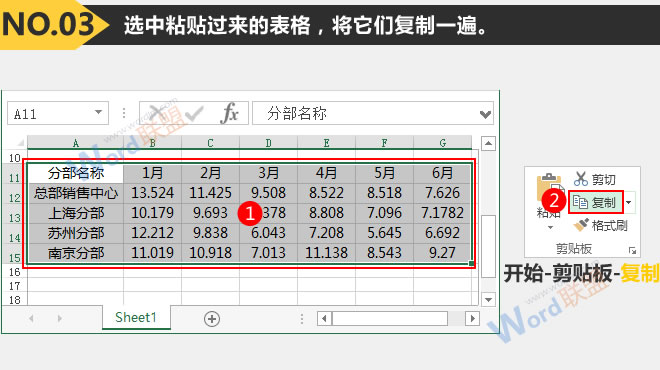The width and height of the screenshot is (660, 370).
Task: Open the clipboard pane dialog launcher
Action: pos(632,250)
